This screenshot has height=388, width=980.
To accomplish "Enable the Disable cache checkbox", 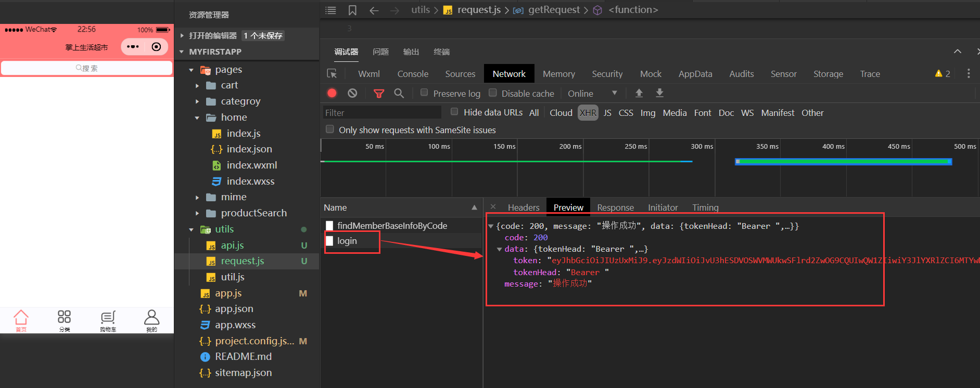I will pyautogui.click(x=492, y=93).
